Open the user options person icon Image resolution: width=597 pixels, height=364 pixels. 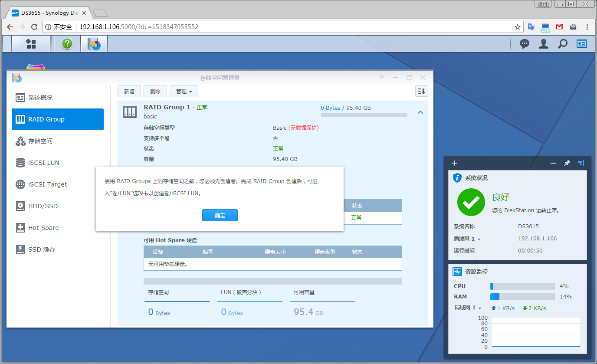544,44
